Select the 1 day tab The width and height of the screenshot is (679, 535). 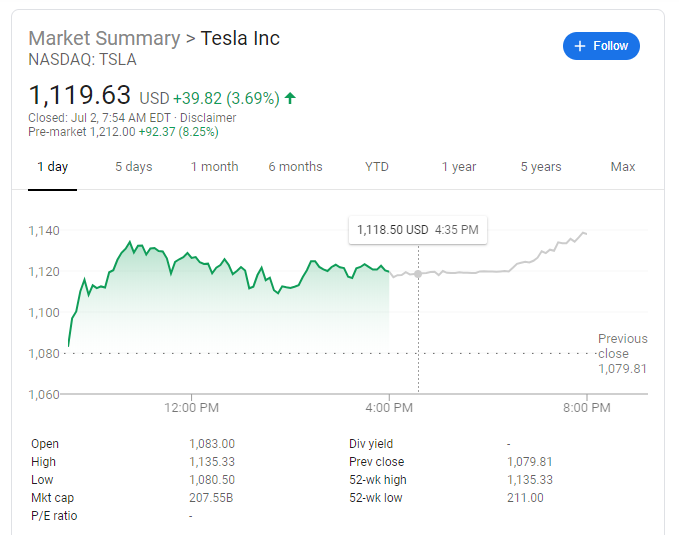[53, 167]
